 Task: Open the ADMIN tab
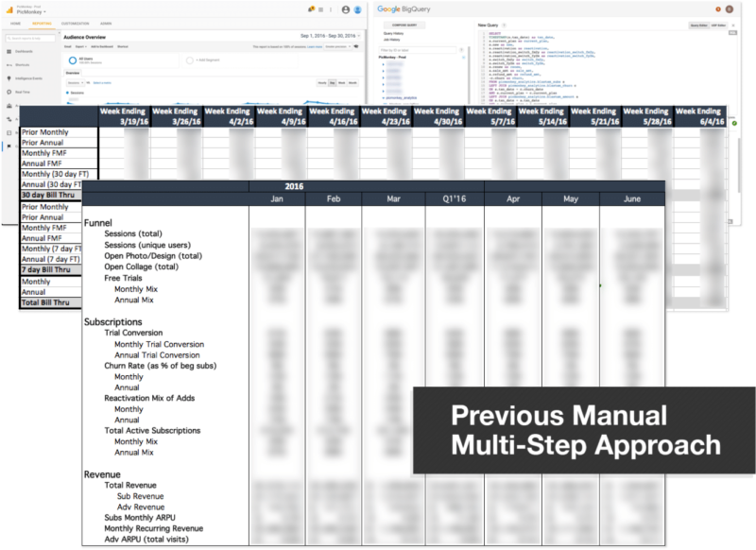pyautogui.click(x=106, y=23)
